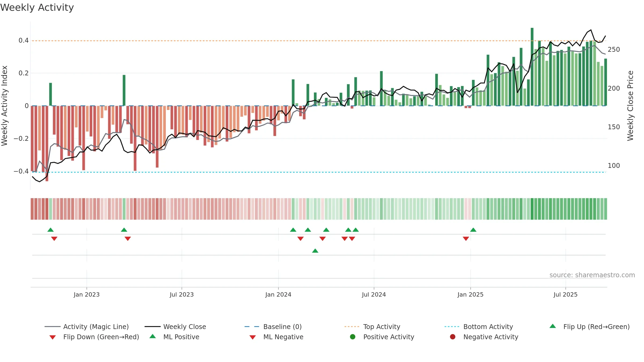Click the Jan 2025 x-axis label
Viewport: 644px width, 362px height.
coord(470,294)
